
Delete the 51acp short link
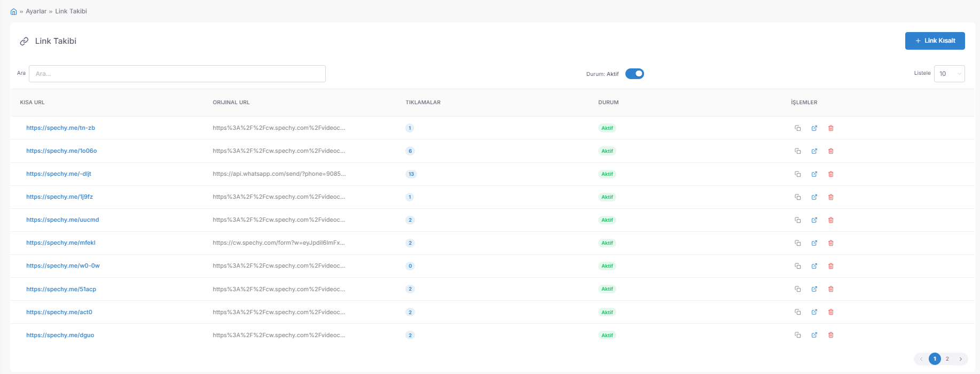(831, 289)
